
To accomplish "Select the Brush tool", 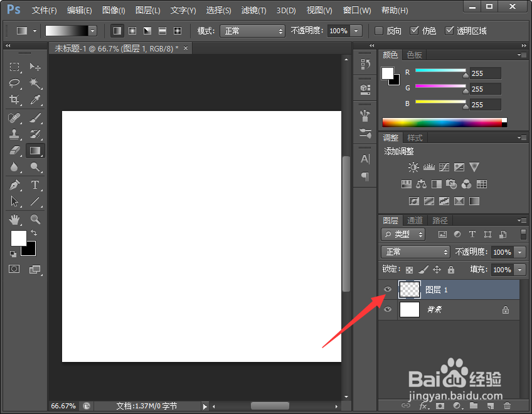I will pos(35,118).
